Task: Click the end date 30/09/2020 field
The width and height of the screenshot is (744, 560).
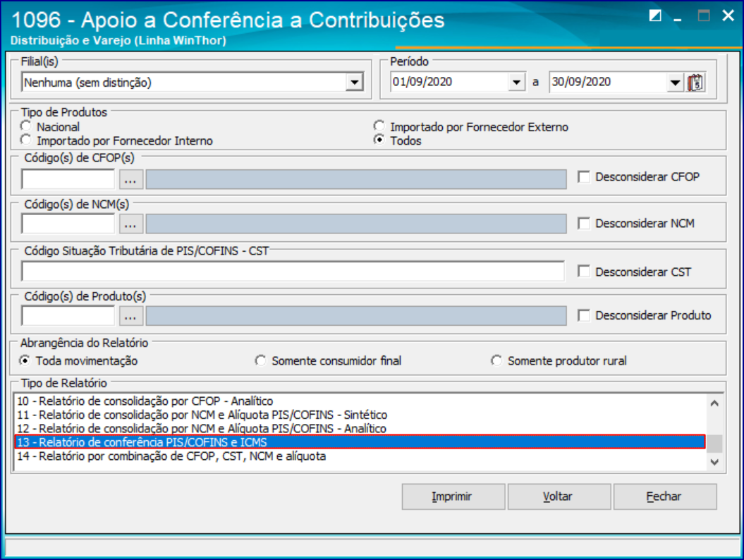Action: (608, 82)
